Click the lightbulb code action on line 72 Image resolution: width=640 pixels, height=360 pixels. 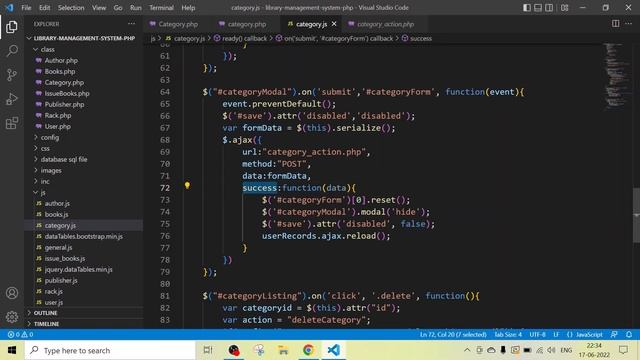187,186
